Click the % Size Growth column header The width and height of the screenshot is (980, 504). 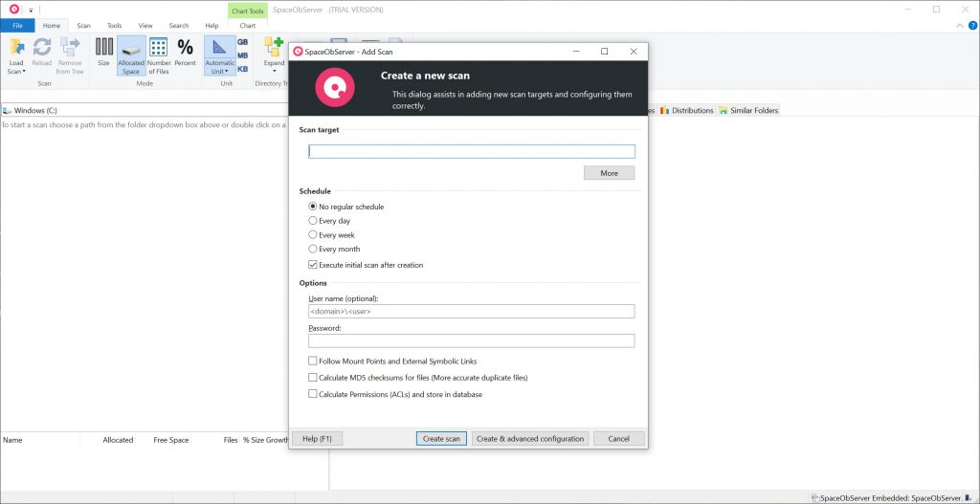[x=266, y=440]
